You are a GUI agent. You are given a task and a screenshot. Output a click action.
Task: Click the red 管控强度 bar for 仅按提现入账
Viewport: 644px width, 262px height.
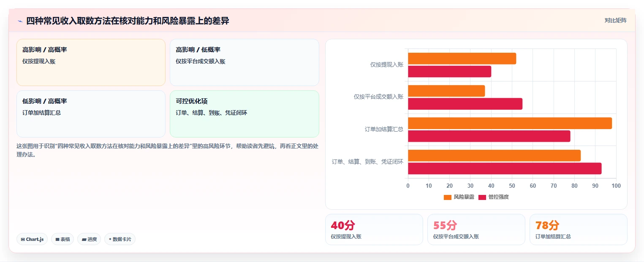click(449, 71)
